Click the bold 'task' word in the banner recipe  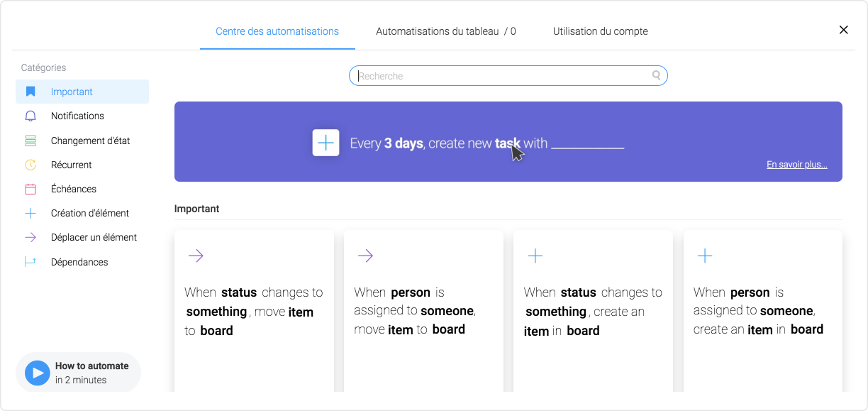pyautogui.click(x=508, y=143)
